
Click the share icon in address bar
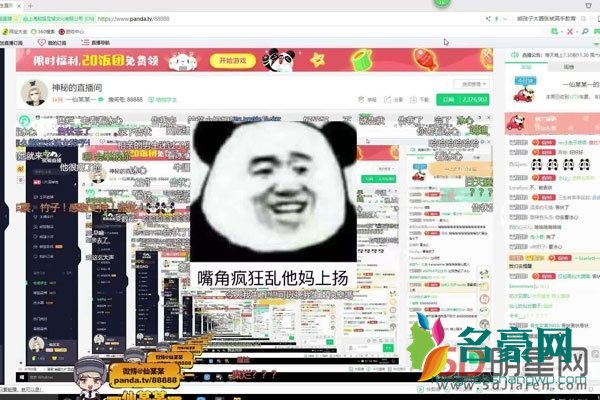(488, 18)
